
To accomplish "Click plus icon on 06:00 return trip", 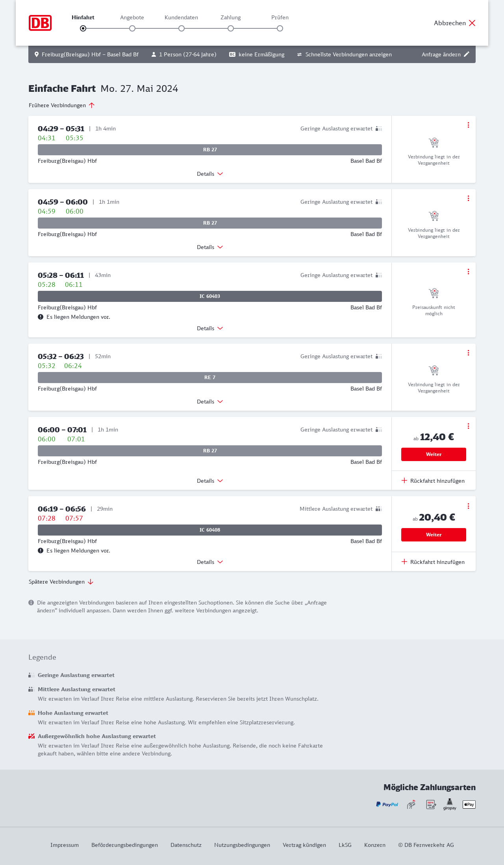I will 404,480.
